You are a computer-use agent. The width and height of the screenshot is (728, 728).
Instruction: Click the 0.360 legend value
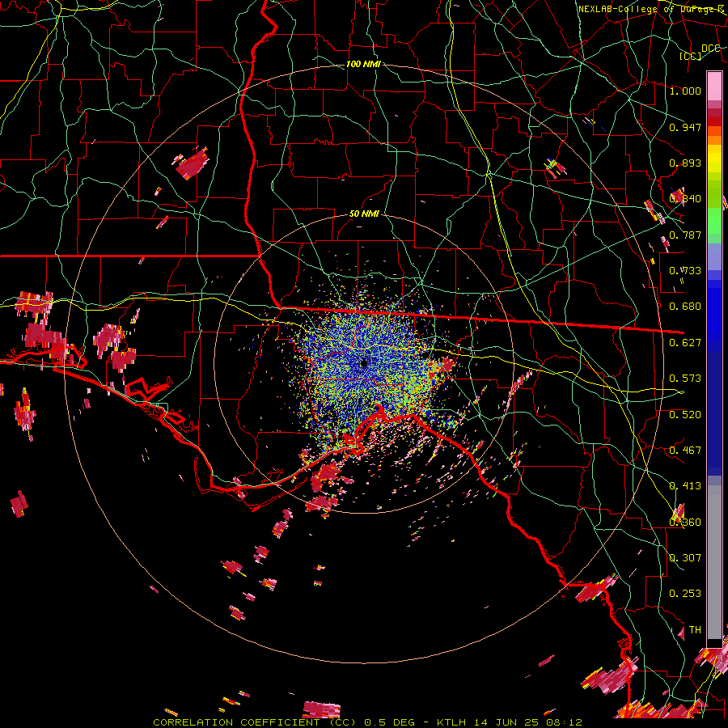(x=685, y=523)
